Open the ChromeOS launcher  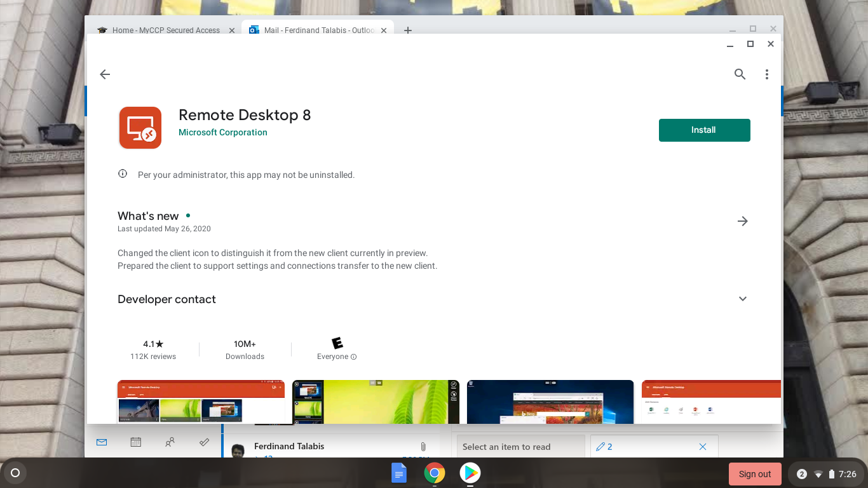click(x=15, y=473)
